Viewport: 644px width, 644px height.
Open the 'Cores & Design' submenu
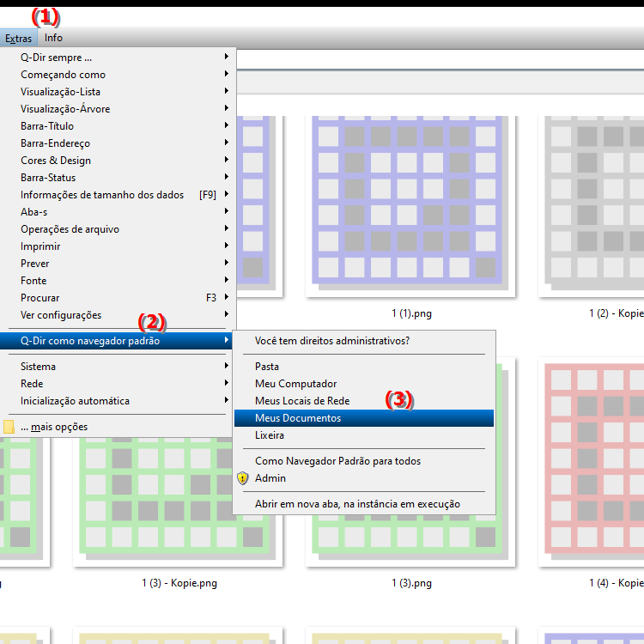pyautogui.click(x=118, y=161)
